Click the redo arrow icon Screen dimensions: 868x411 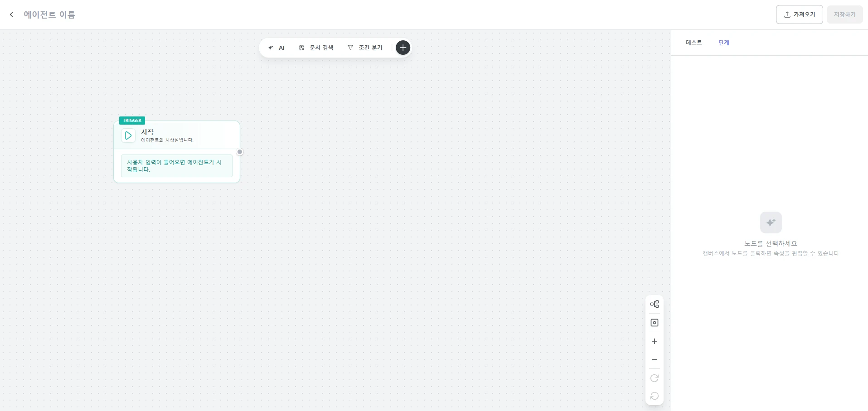coord(655,378)
